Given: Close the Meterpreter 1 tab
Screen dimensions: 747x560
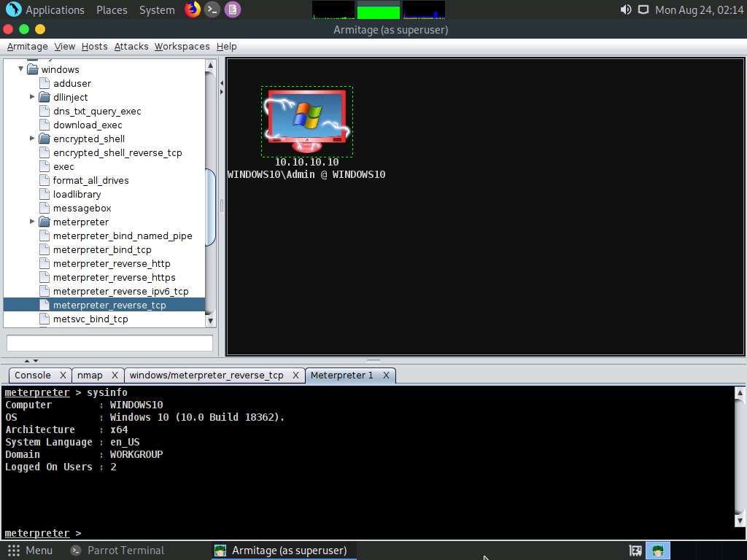Looking at the screenshot, I should click(387, 376).
